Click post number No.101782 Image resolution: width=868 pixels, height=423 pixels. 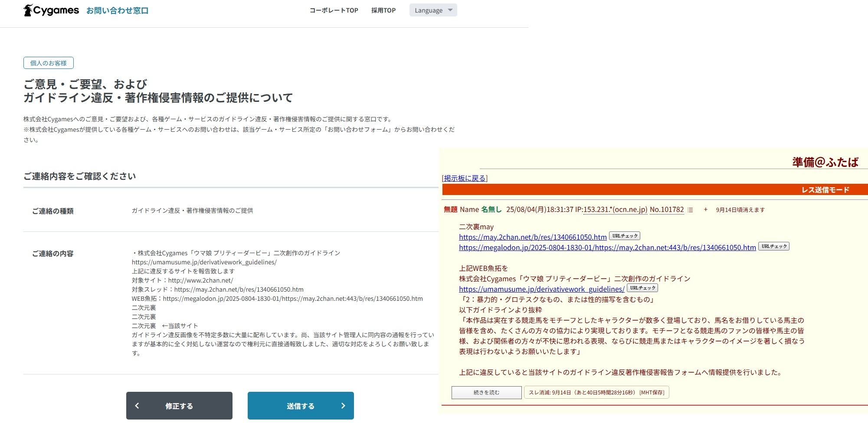[x=667, y=210]
